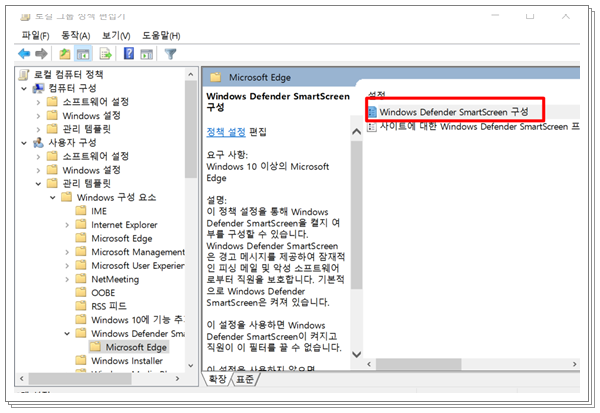The width and height of the screenshot is (600, 413).
Task: Click the tree pane horizontal scroll-right arrow
Action: (177, 379)
